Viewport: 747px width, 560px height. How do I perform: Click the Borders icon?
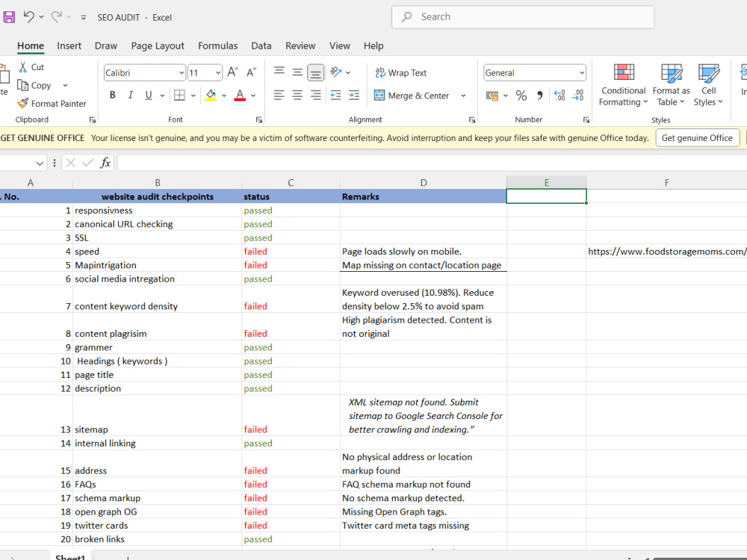(179, 96)
